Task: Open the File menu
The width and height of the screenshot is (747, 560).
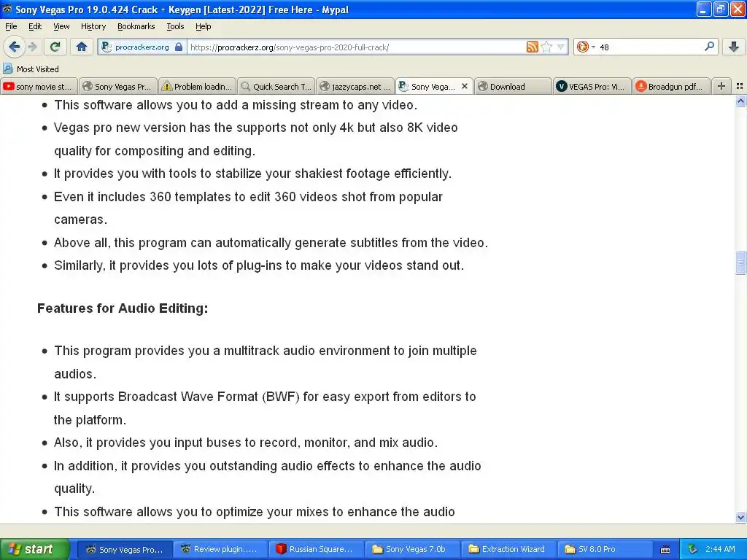Action: pos(11,26)
